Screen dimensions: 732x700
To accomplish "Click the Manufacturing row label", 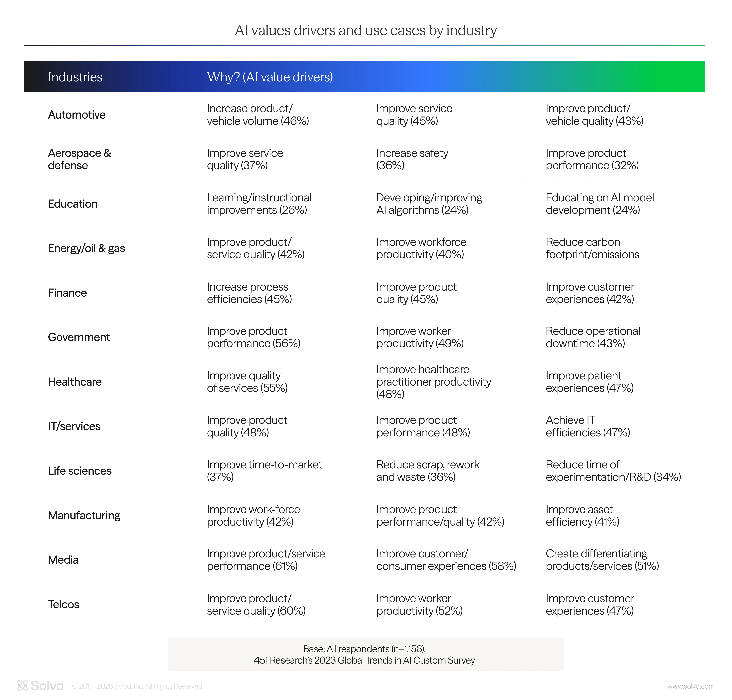I will (84, 515).
